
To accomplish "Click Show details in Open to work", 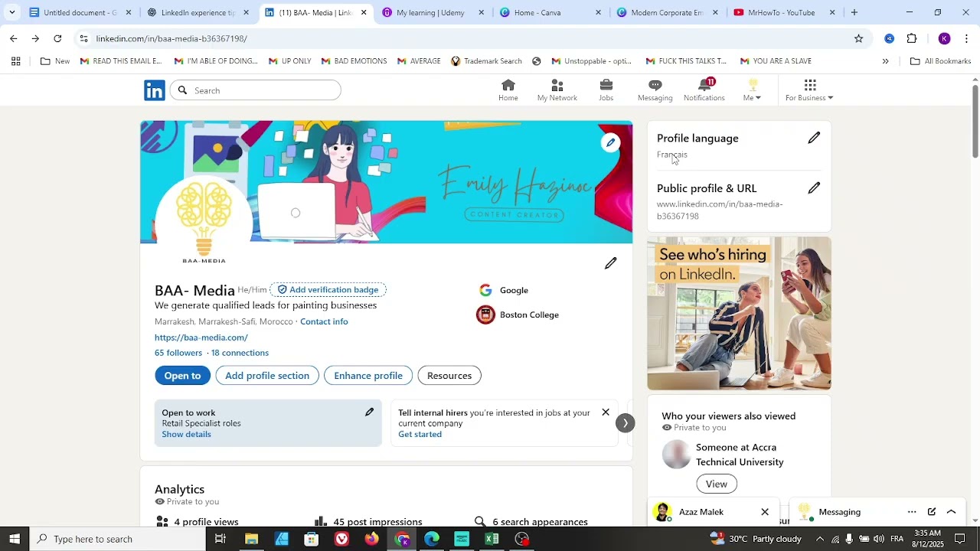I will (186, 434).
